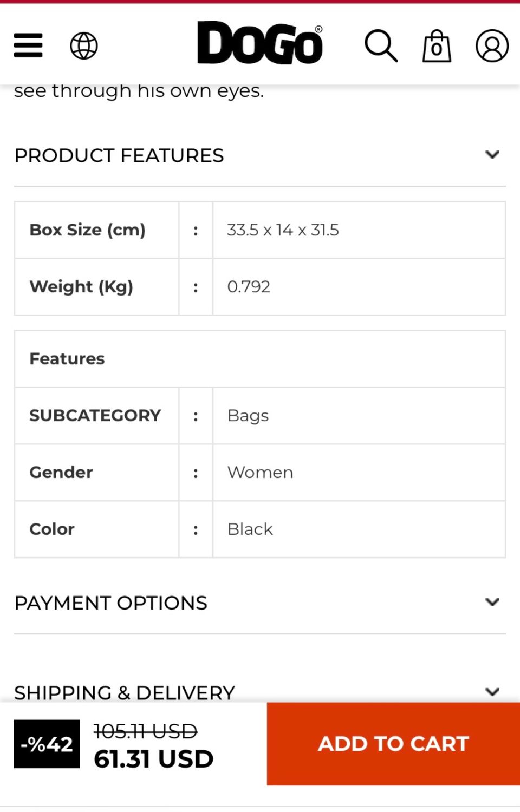Tap the Shipping & Delivery heading
520x812 pixels.
[125, 692]
